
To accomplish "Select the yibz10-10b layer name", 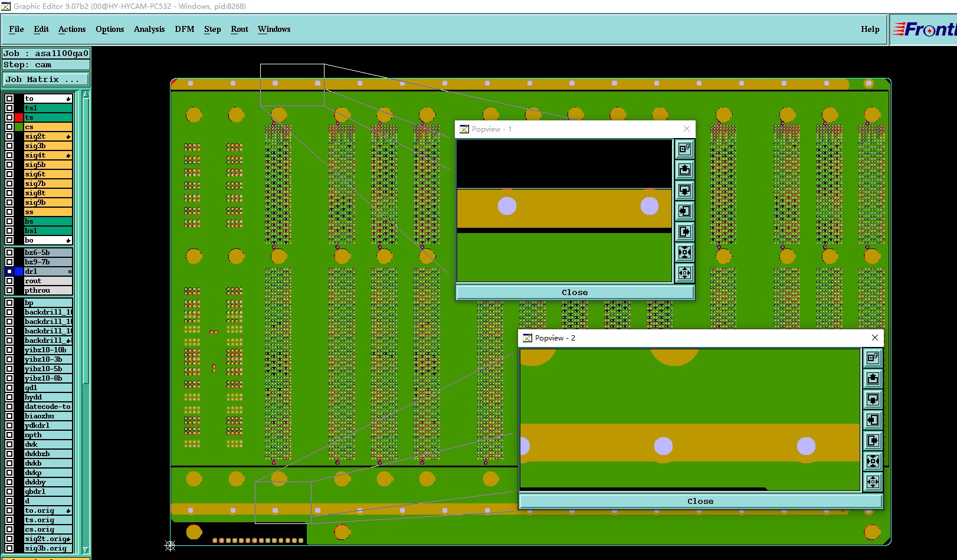I will (x=48, y=350).
